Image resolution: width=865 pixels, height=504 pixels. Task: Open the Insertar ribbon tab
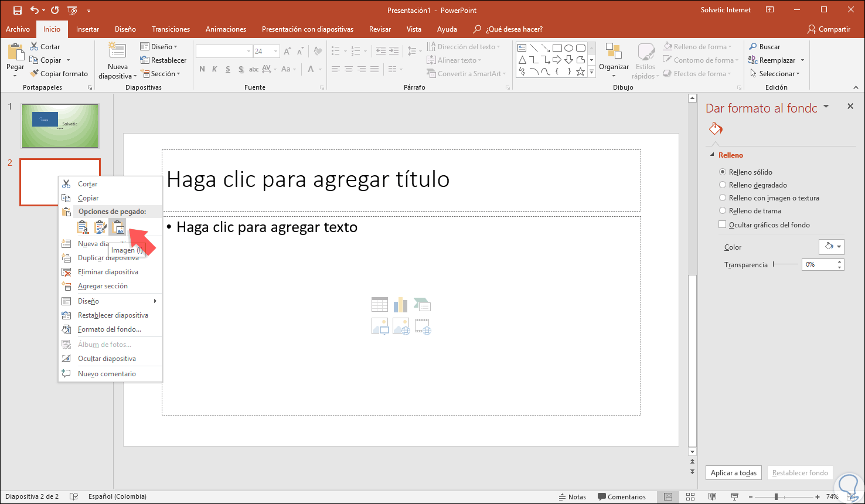pyautogui.click(x=87, y=29)
